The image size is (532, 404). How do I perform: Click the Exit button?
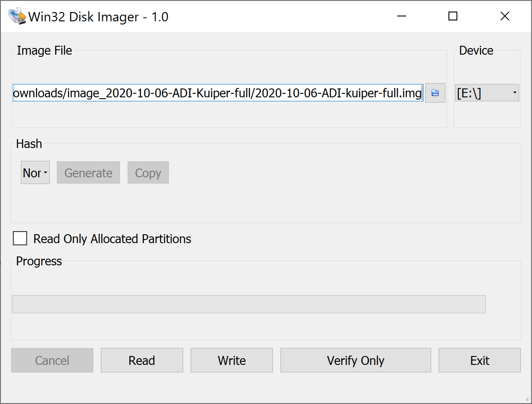480,360
